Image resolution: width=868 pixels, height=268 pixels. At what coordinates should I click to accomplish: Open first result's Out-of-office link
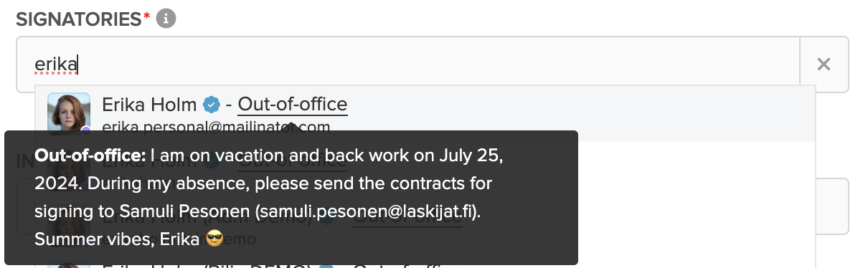[293, 105]
